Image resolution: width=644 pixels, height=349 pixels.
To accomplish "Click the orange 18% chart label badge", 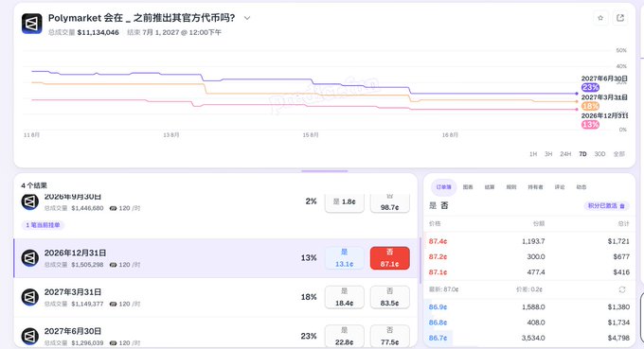I will 590,106.
